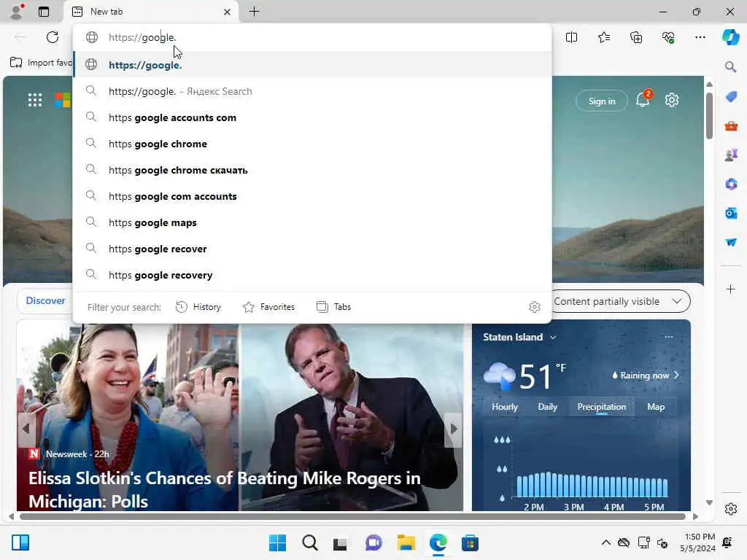Open the search suggestions settings gear
The image size is (747, 560).
[535, 307]
